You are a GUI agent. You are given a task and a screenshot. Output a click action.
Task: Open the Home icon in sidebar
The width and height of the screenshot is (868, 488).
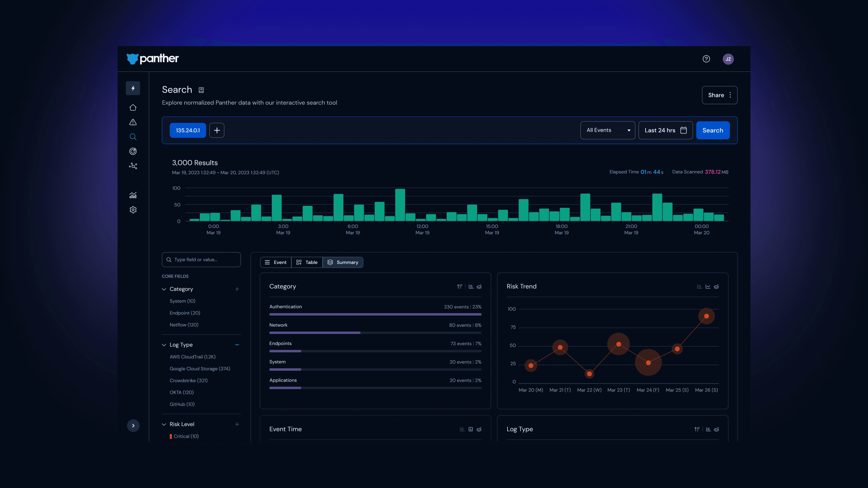[x=133, y=108]
